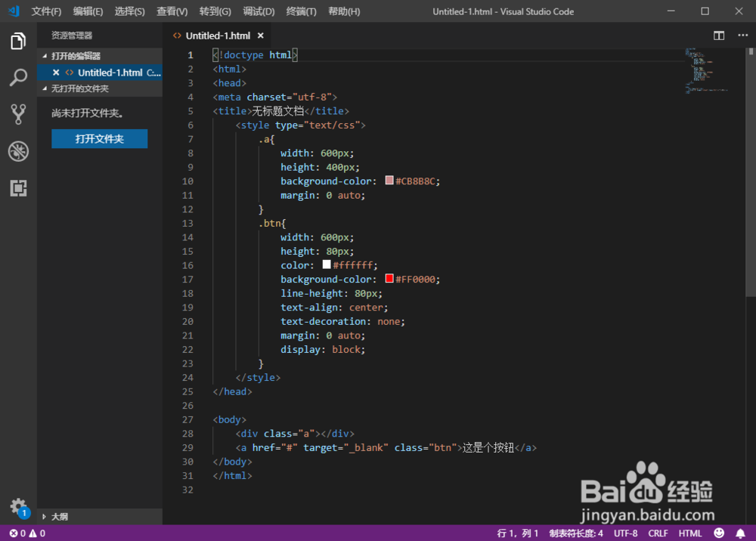
Task: Click CRLF line ending selector
Action: click(658, 533)
